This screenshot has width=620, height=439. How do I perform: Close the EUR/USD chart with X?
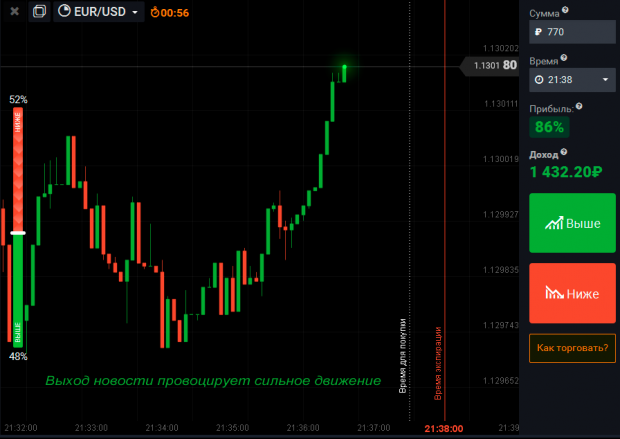pos(13,12)
